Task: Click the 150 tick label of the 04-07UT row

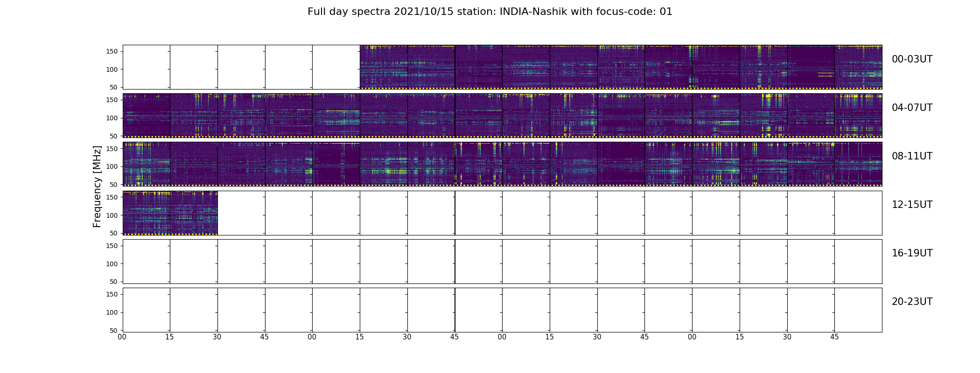Action: (112, 100)
